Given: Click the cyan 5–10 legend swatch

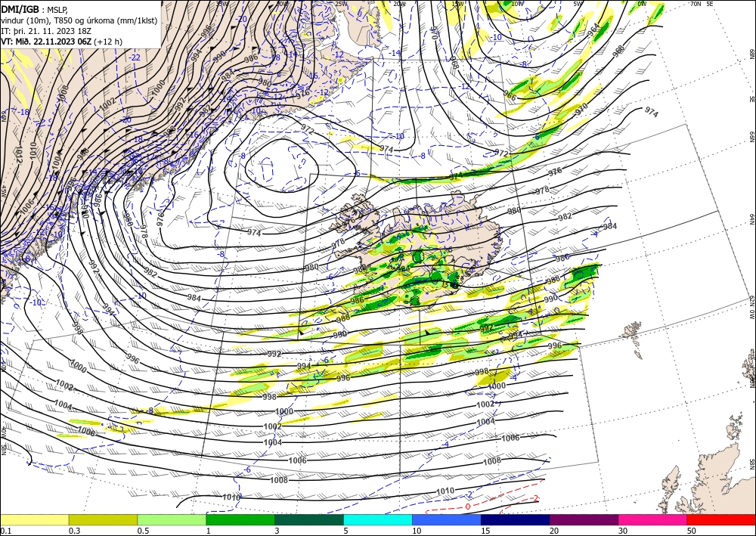Looking at the screenshot, I should pos(378,519).
